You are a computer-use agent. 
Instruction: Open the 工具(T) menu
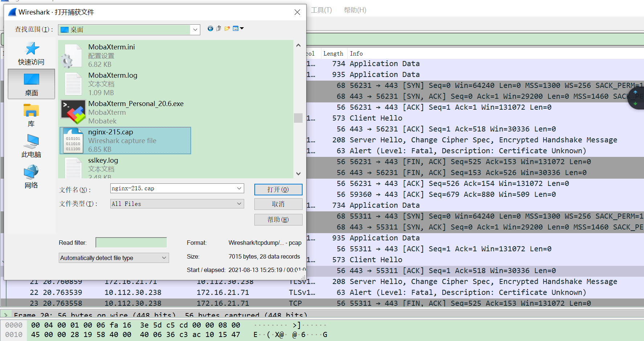pos(321,10)
